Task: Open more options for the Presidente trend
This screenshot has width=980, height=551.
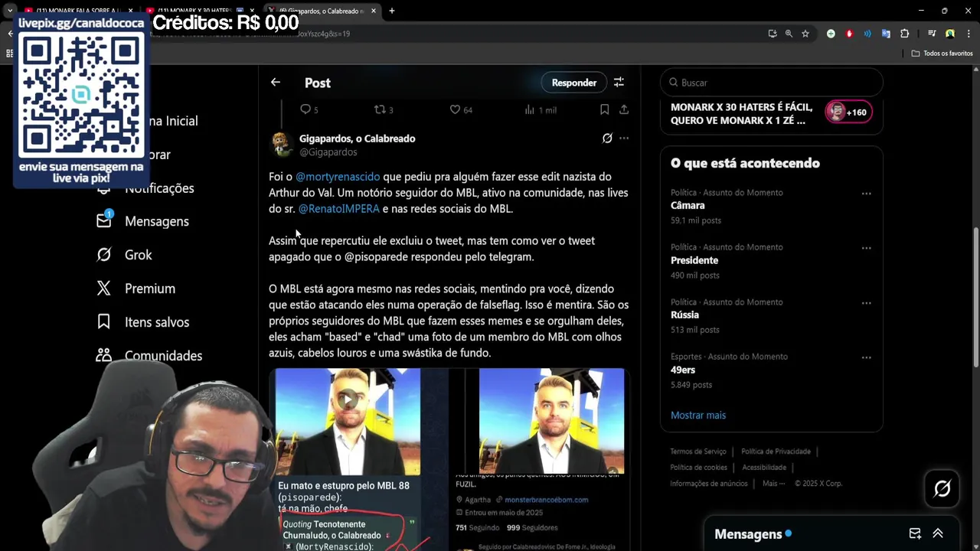Action: (x=867, y=248)
